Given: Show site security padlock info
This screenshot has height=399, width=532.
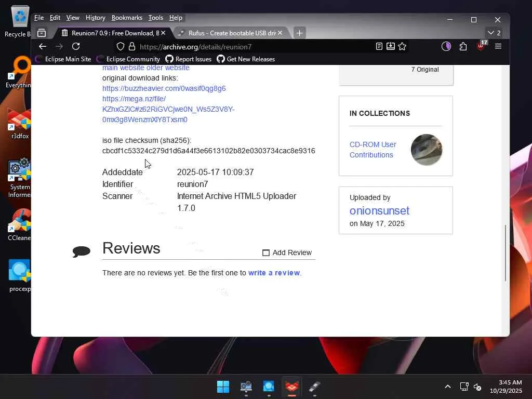Looking at the screenshot, I should point(132,46).
